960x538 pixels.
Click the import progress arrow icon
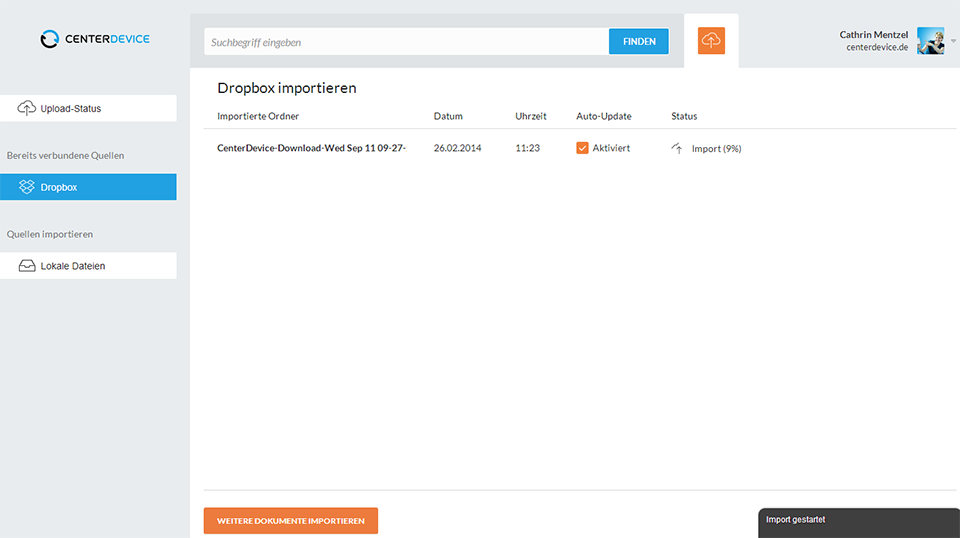click(x=677, y=149)
